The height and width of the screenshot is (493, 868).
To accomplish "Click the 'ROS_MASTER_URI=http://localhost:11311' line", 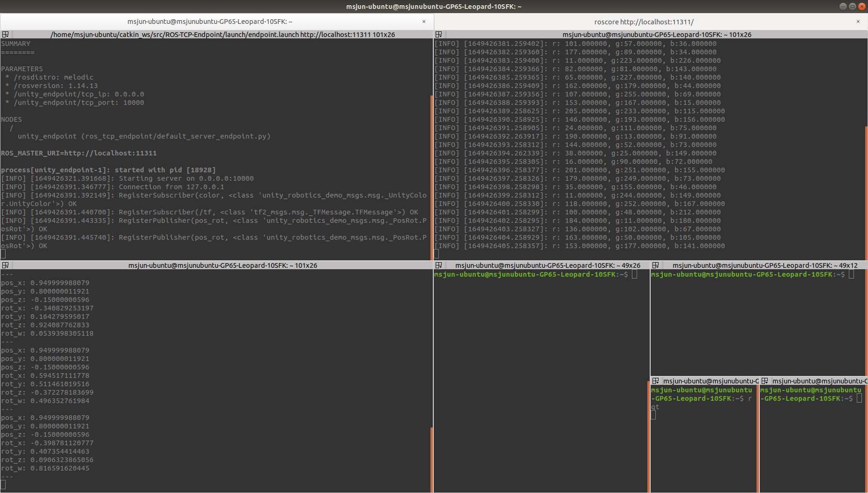I will point(79,153).
